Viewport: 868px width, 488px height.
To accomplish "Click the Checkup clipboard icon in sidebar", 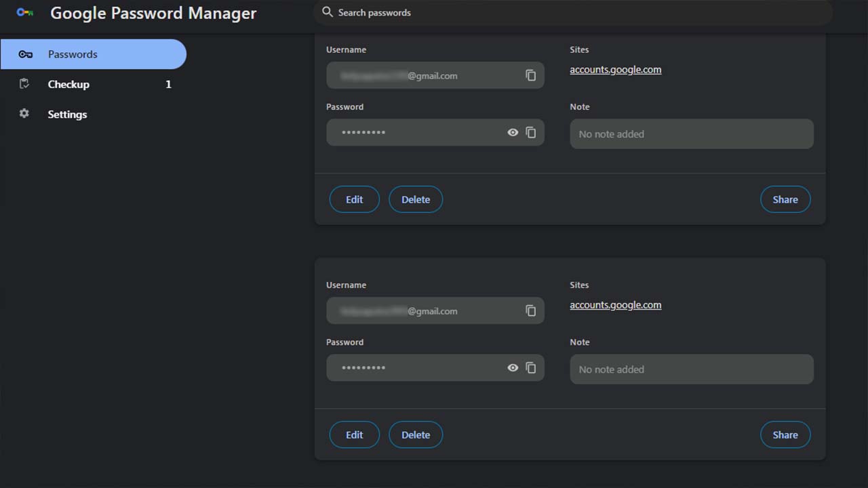I will pyautogui.click(x=24, y=84).
